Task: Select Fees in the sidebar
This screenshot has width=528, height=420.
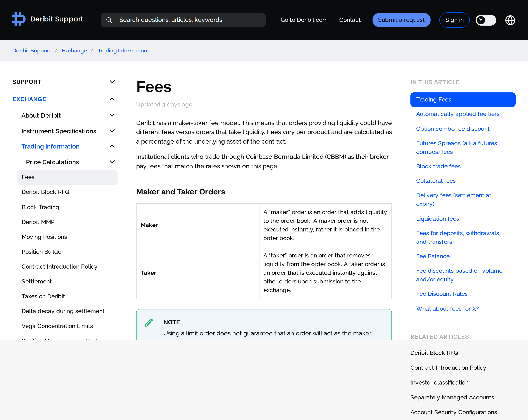Action: (x=67, y=177)
